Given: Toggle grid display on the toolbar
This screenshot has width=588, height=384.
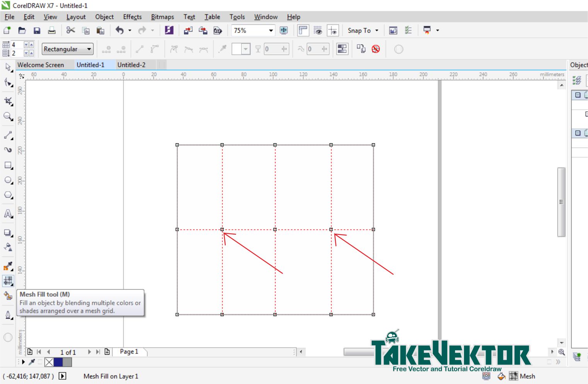Looking at the screenshot, I should click(318, 30).
